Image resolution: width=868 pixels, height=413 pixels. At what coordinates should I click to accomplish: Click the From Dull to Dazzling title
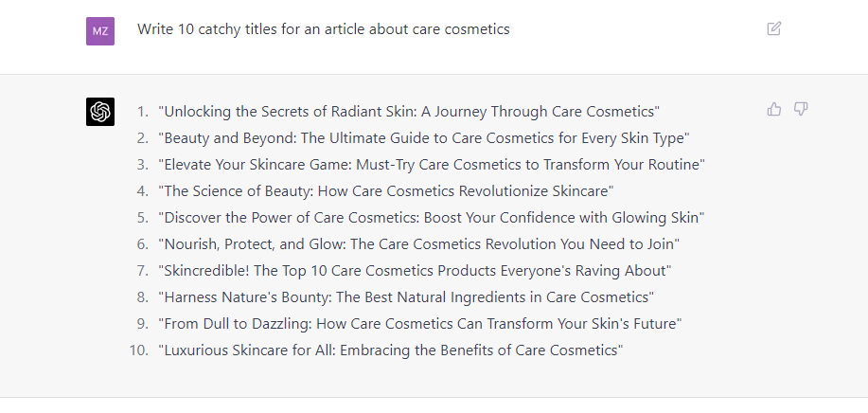coord(420,324)
